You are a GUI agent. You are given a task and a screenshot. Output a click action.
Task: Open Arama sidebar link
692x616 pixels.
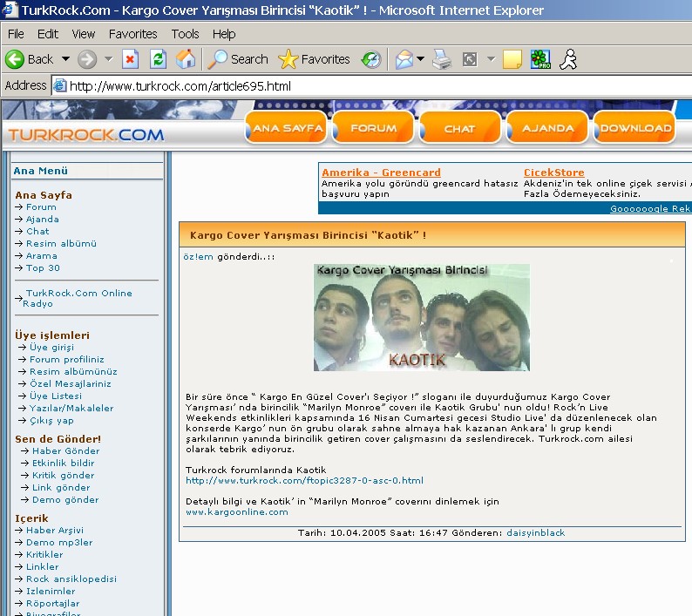point(42,256)
